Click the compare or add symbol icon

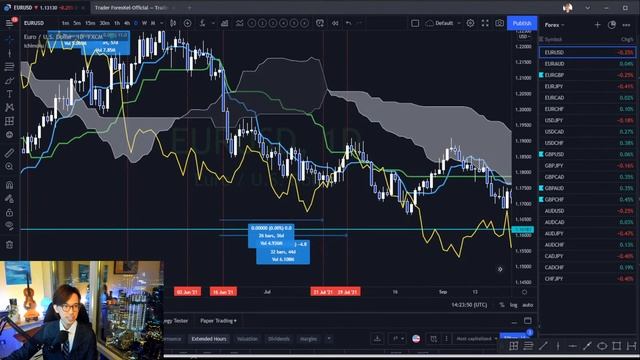coord(187,23)
